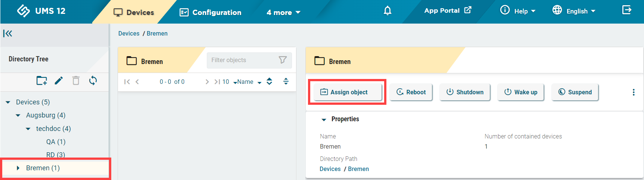Collapse the Augsburg tree node
644x180 pixels.
point(18,115)
